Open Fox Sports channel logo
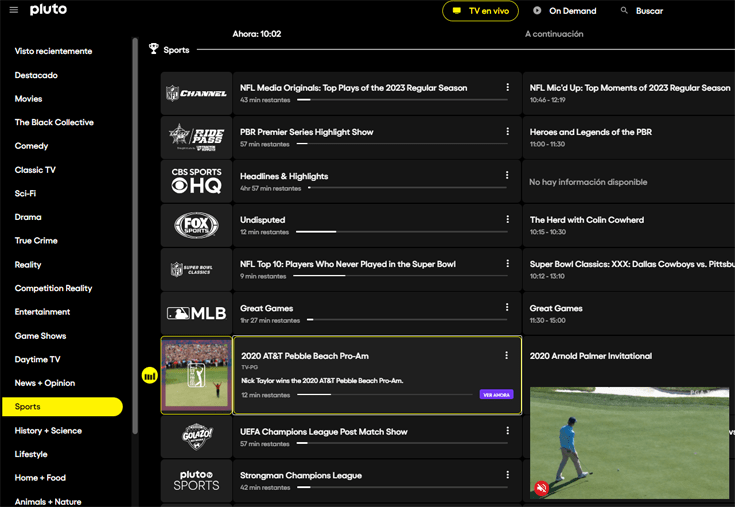 (x=196, y=225)
